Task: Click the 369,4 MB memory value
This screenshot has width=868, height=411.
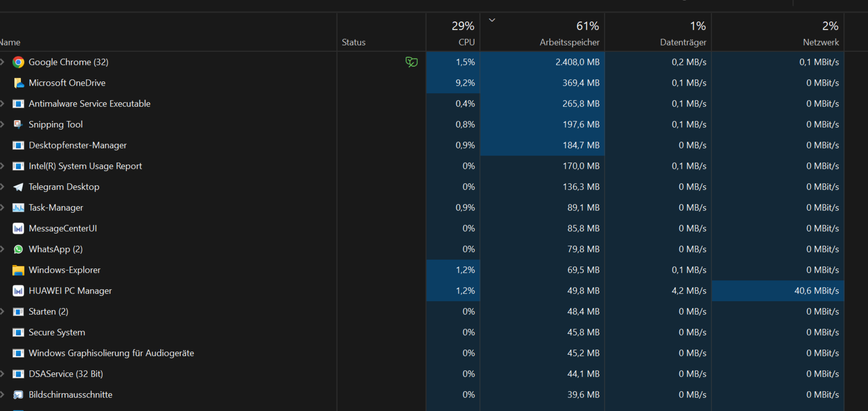Action: pos(581,83)
